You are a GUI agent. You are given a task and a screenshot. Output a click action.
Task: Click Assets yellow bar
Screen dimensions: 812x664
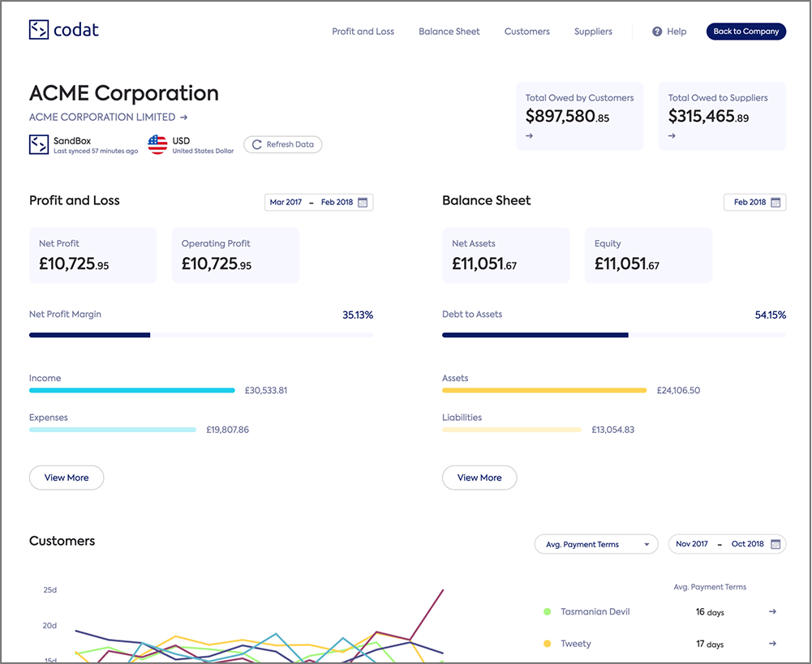tap(544, 390)
